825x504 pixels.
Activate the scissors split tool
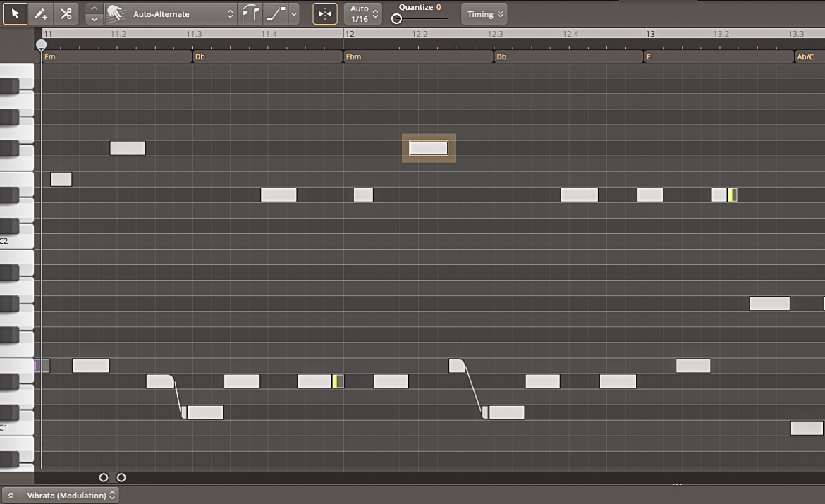[x=66, y=13]
